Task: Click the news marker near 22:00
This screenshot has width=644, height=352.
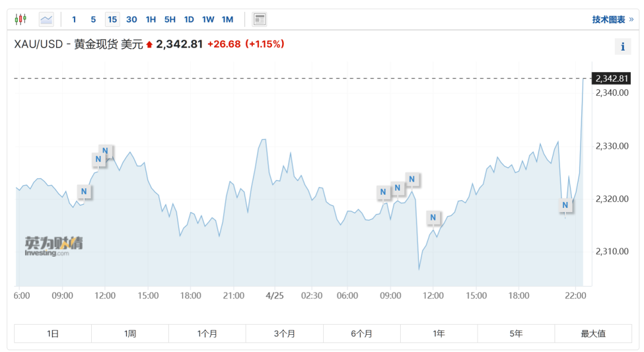Action: click(x=566, y=205)
